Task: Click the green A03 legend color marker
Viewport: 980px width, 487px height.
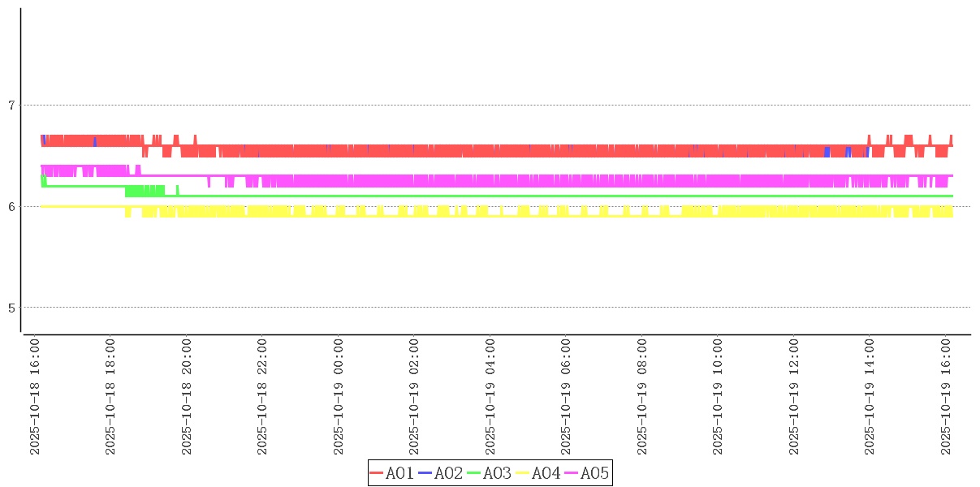Action: click(x=473, y=473)
